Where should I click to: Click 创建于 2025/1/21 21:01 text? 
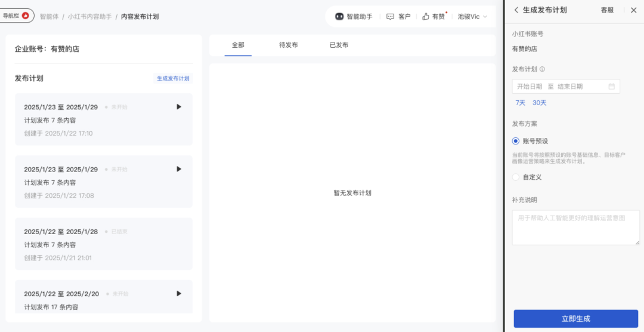pyautogui.click(x=58, y=258)
